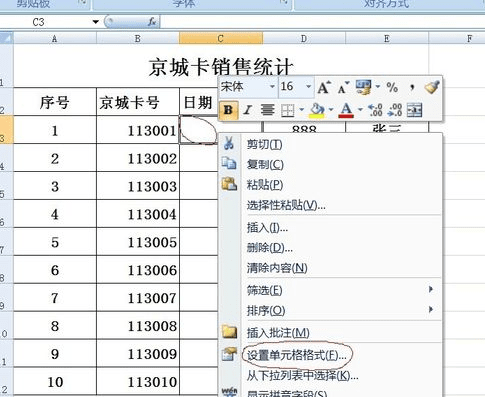
Task: Open 设置单元格格式(F)... dialog
Action: (x=331, y=355)
